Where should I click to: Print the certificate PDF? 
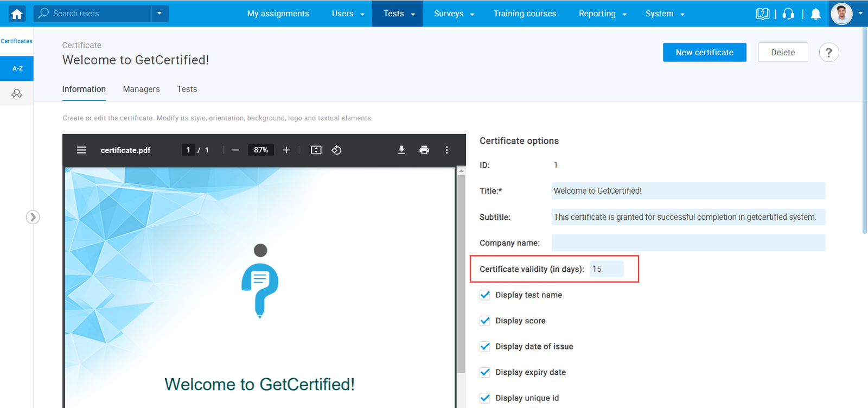[424, 150]
